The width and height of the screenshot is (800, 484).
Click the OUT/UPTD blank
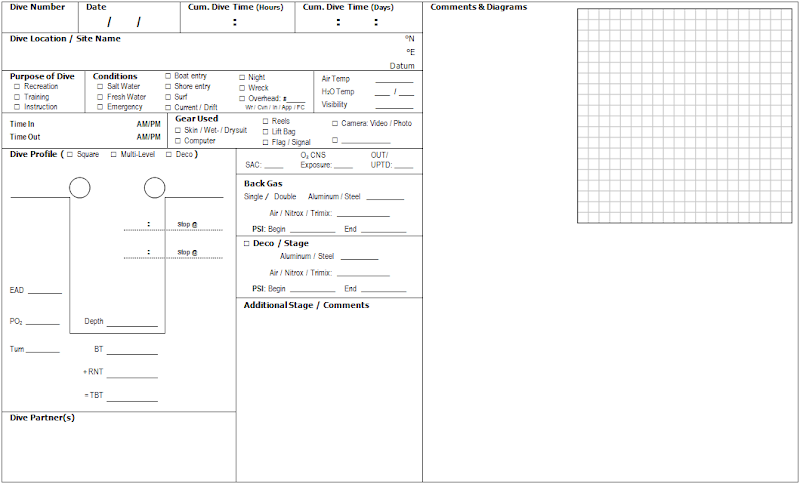404,166
